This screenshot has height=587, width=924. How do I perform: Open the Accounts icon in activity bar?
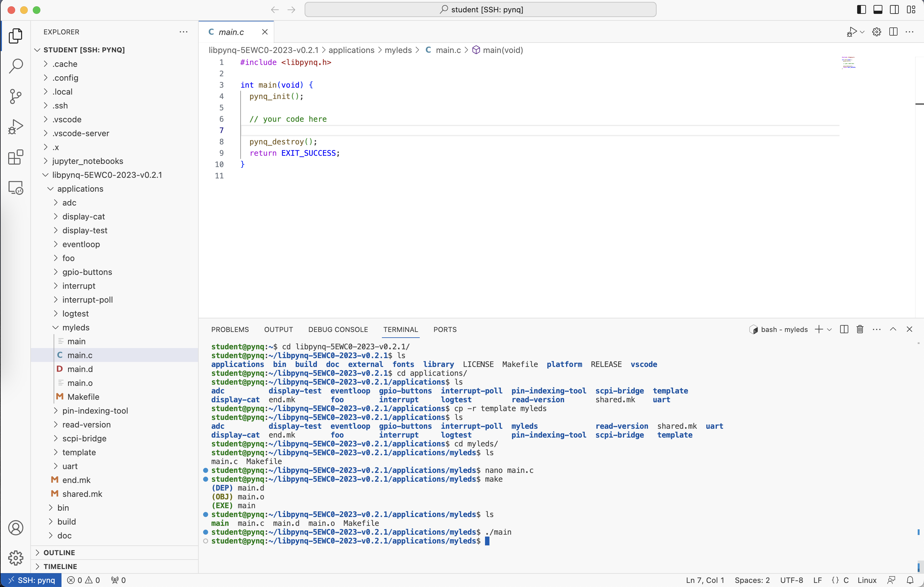pyautogui.click(x=15, y=528)
